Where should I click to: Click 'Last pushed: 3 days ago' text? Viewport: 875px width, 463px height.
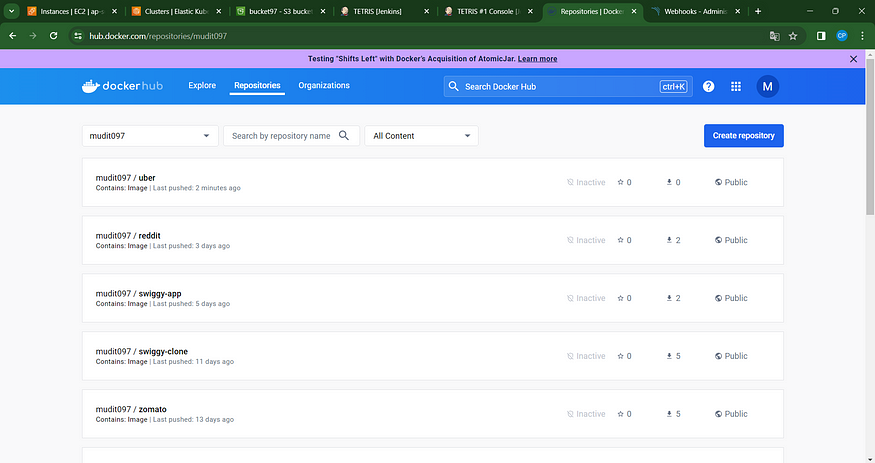tap(191, 245)
